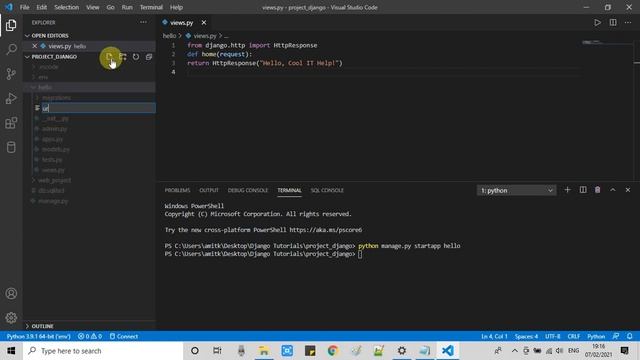Viewport: 640px width, 360px height.
Task: Click the Windows taskbar search box
Action: (103, 351)
